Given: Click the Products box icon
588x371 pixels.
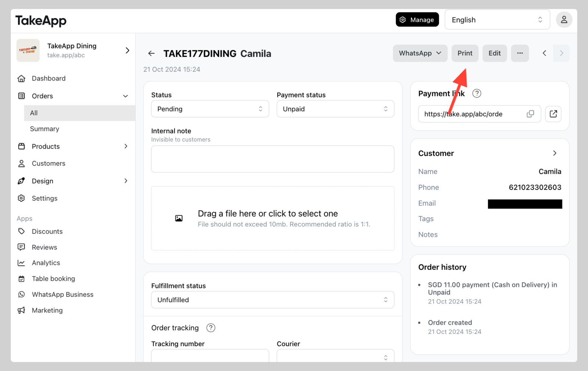Looking at the screenshot, I should pos(21,146).
